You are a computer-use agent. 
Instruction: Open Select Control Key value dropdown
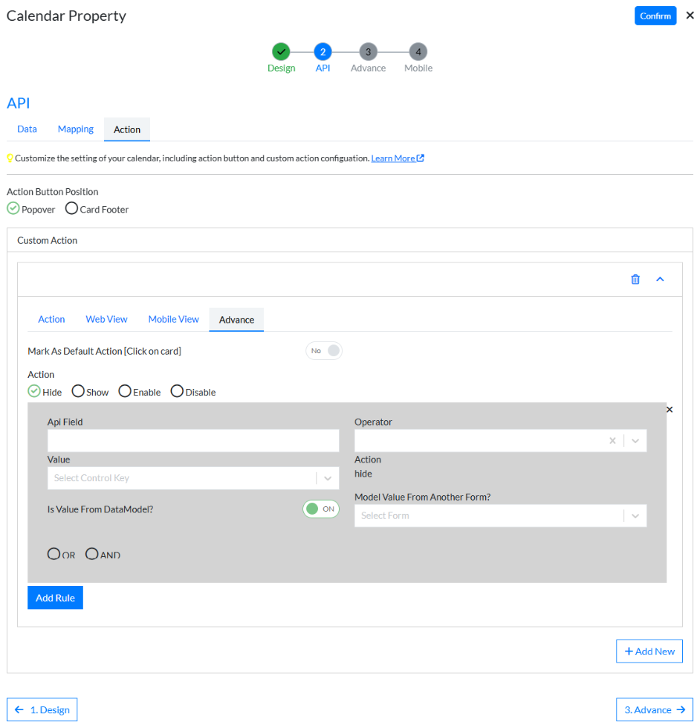(193, 477)
